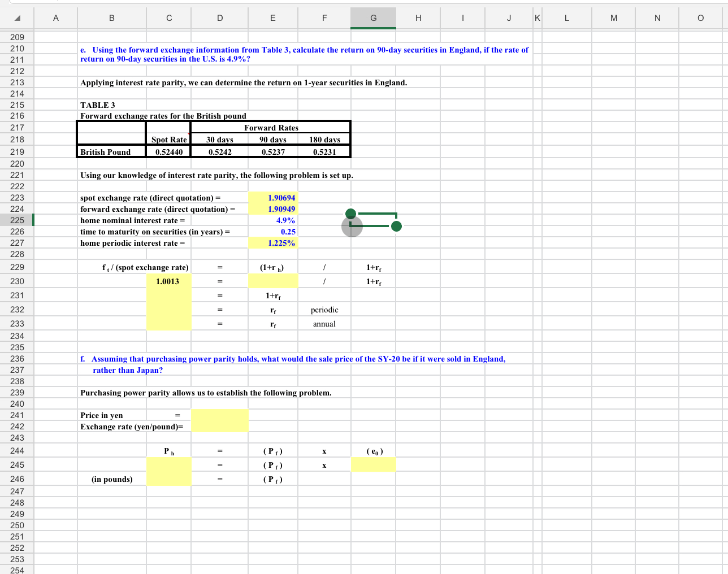Select the yellow cell containing 1.225%
728x574 pixels.
272,242
